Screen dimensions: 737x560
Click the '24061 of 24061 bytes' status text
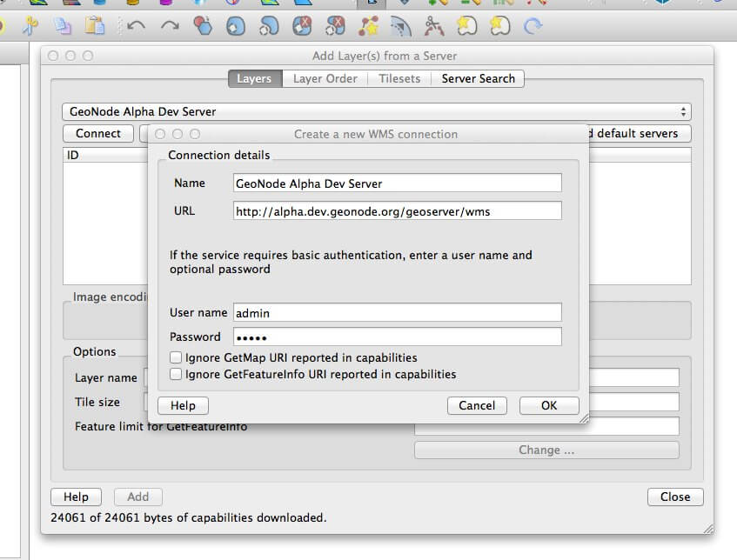point(189,517)
